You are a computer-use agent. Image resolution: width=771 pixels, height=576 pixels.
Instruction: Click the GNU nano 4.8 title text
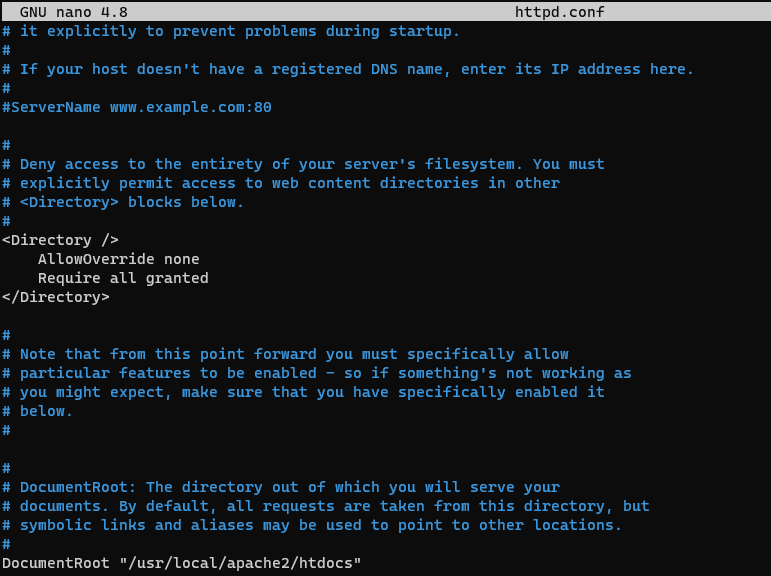pyautogui.click(x=74, y=12)
